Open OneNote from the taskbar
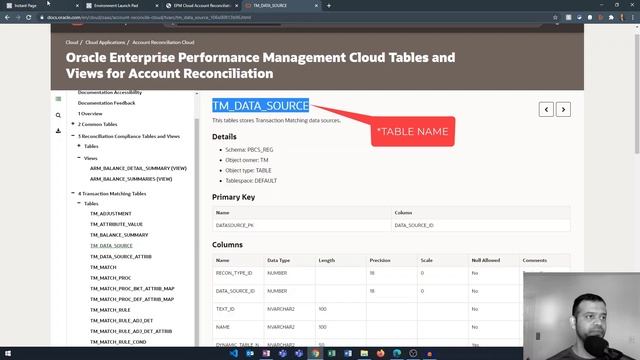 [x=267, y=353]
